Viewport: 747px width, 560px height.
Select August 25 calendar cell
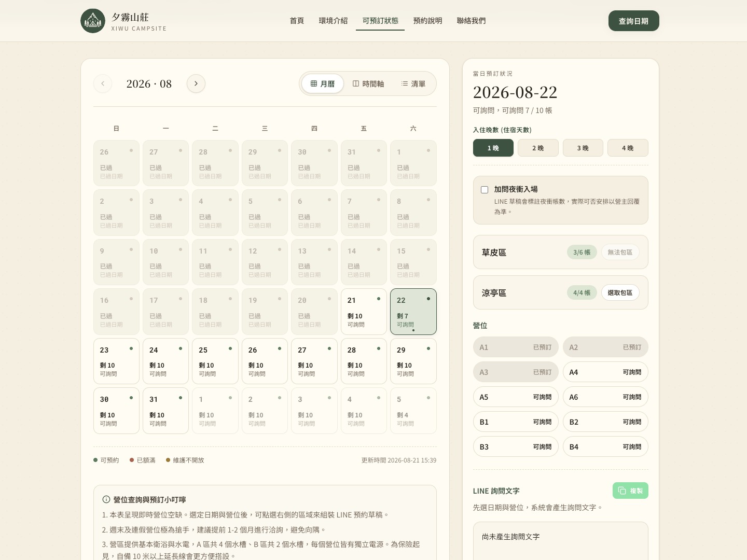pos(215,361)
